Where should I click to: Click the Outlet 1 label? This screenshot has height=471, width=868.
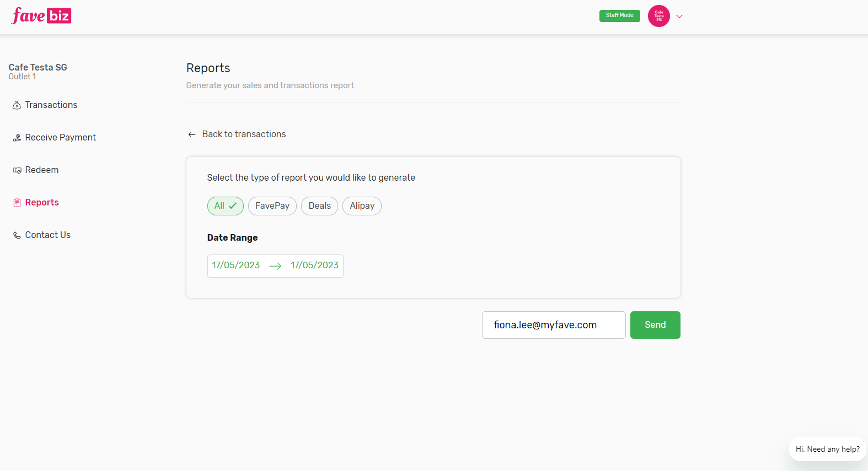pos(23,77)
